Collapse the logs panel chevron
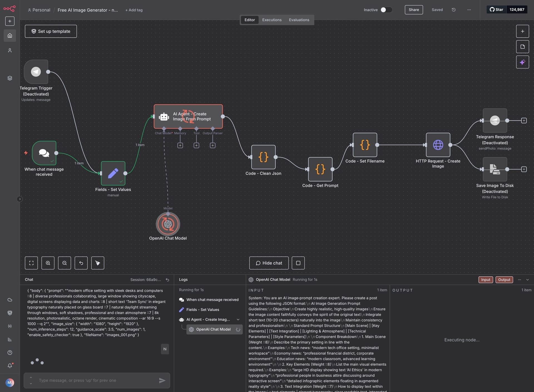534x392 pixels. tap(527, 280)
